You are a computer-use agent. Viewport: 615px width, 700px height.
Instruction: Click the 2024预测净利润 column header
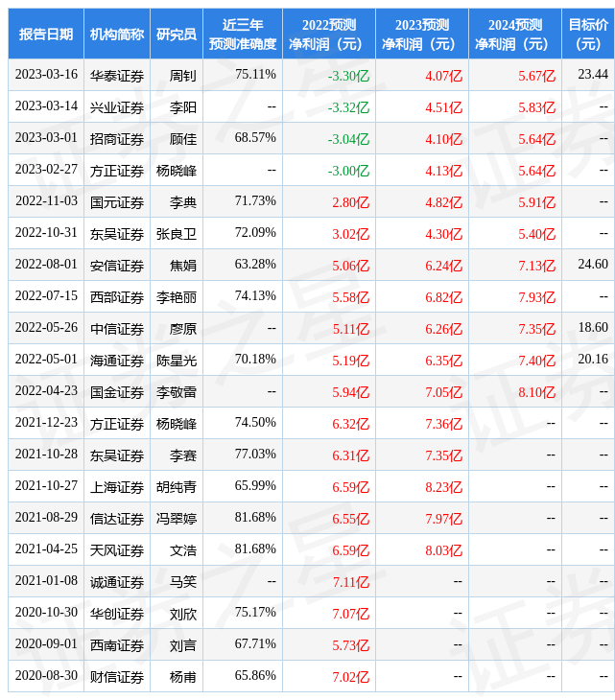(x=515, y=35)
